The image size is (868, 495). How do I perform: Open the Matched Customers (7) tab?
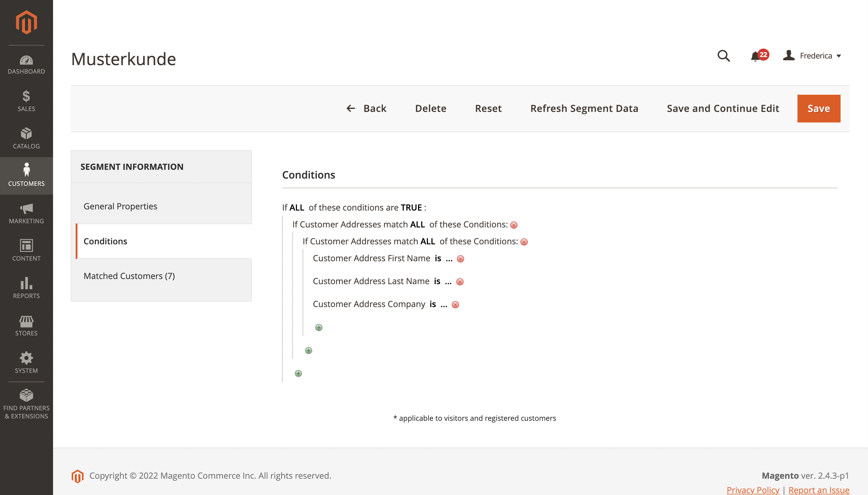pyautogui.click(x=161, y=276)
